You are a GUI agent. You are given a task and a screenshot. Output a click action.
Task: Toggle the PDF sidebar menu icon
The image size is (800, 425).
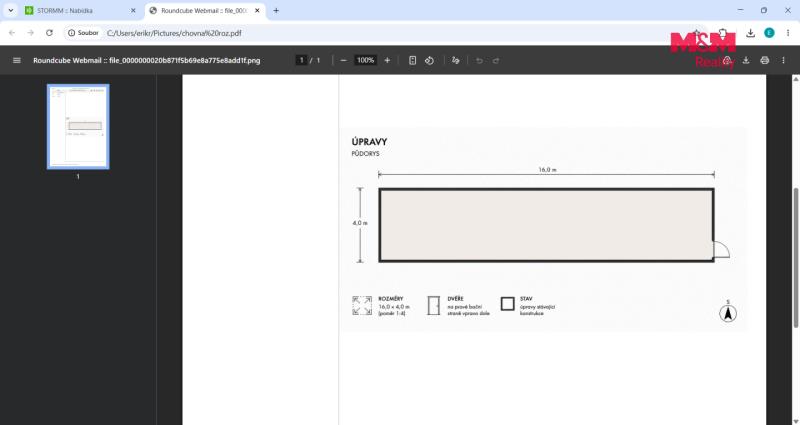16,60
